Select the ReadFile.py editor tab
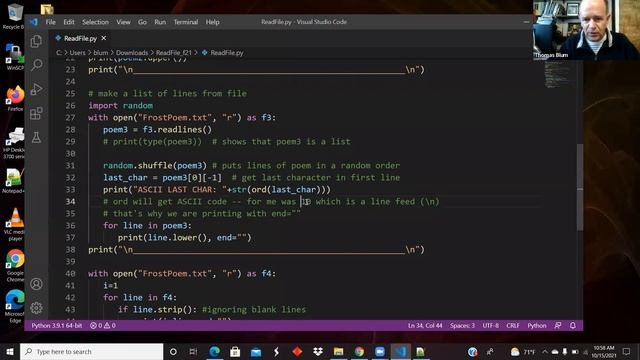 click(x=80, y=38)
